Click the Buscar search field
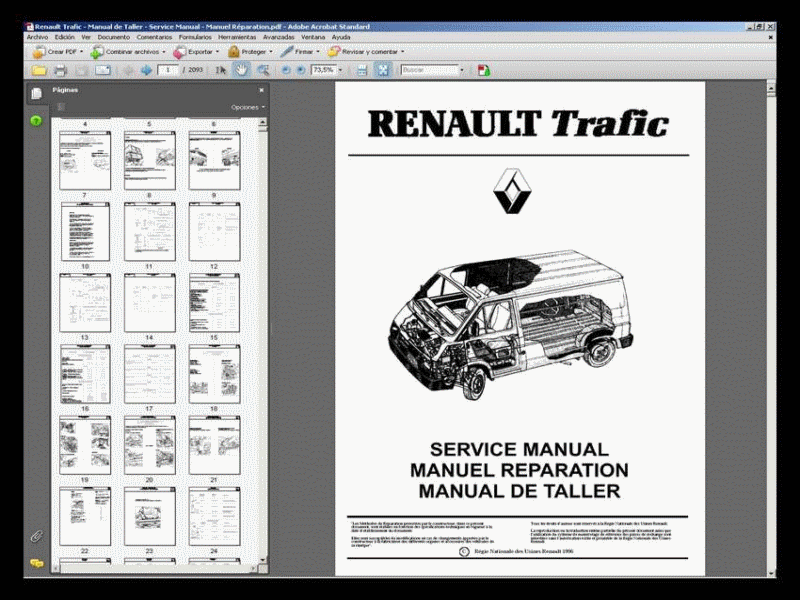Viewport: 800px width, 600px height. tap(430, 70)
